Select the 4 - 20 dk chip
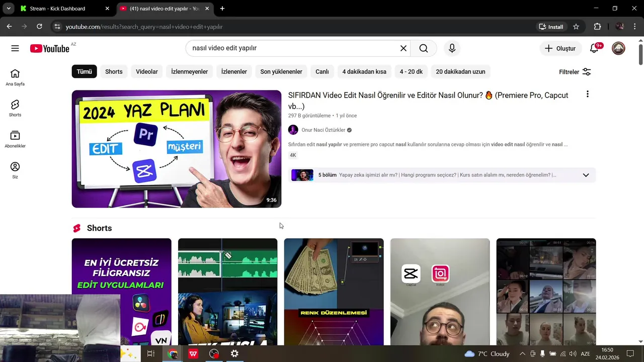 pos(411,72)
